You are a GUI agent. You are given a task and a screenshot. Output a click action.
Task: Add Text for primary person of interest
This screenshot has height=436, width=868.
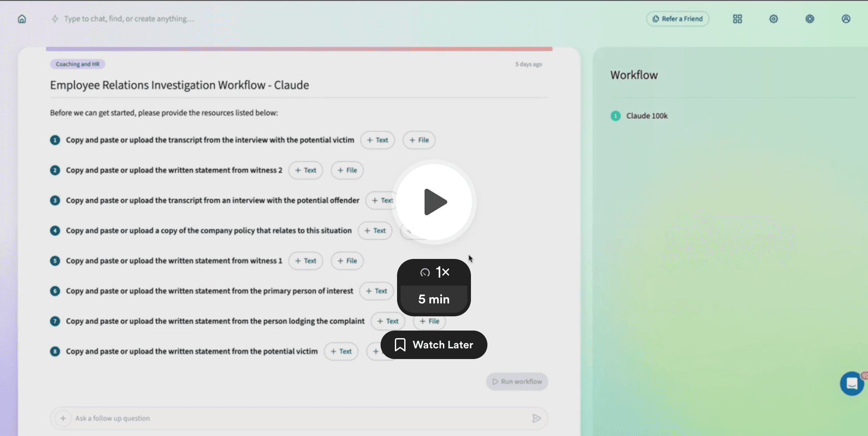[376, 291]
